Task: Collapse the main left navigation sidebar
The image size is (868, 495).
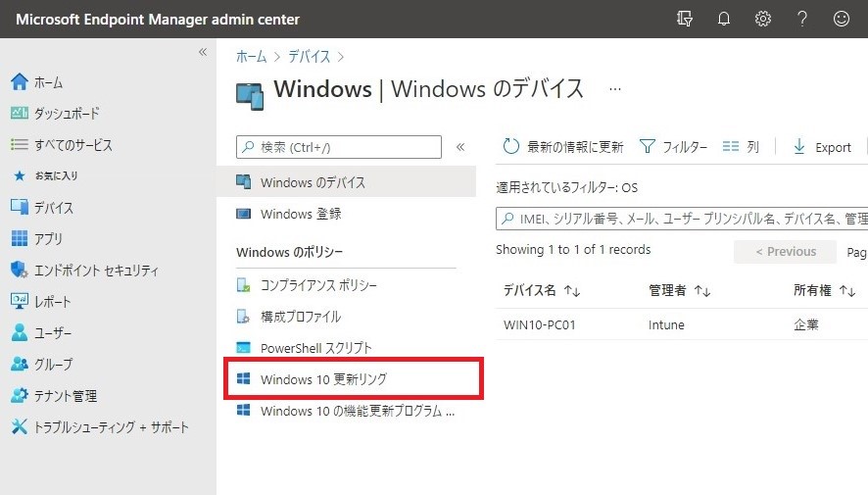Action: 203,52
